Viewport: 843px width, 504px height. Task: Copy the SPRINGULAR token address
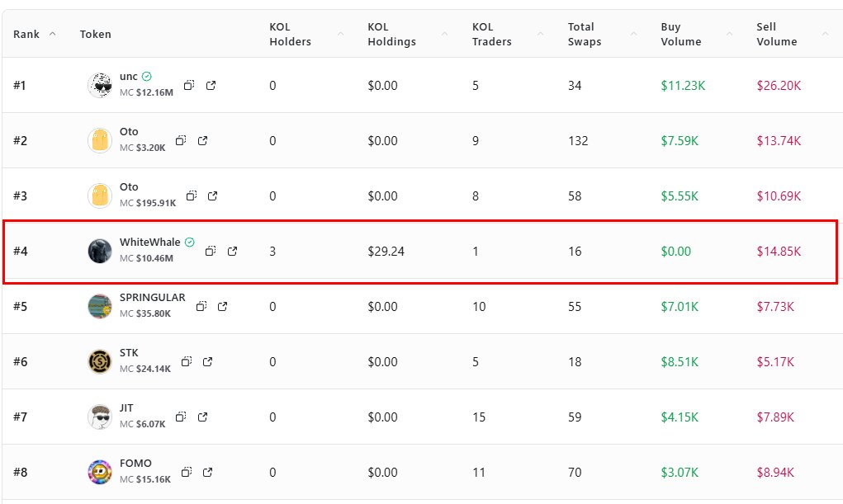pos(201,306)
